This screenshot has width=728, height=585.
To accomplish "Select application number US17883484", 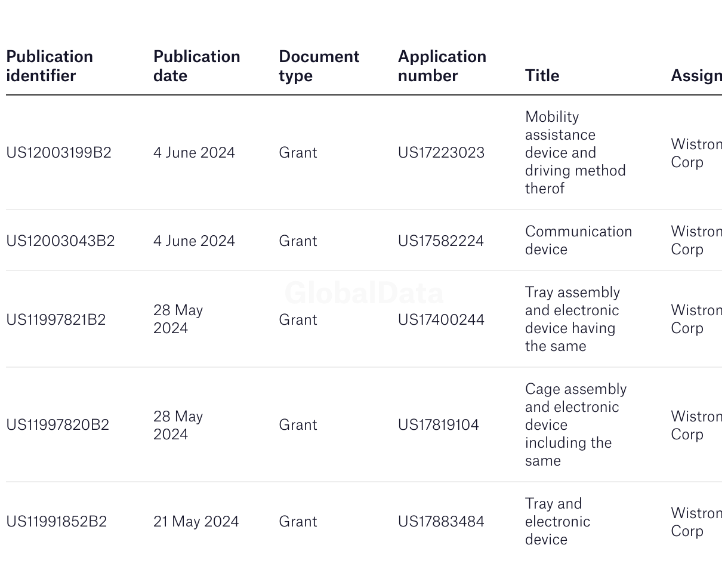I will point(441,522).
